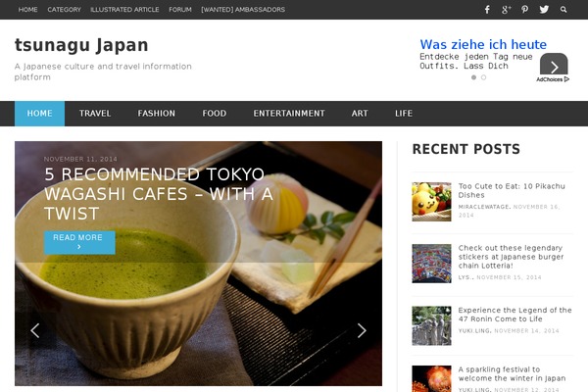Select the second ad carousel dot
Viewport: 588px width, 392px height.
coord(483,77)
